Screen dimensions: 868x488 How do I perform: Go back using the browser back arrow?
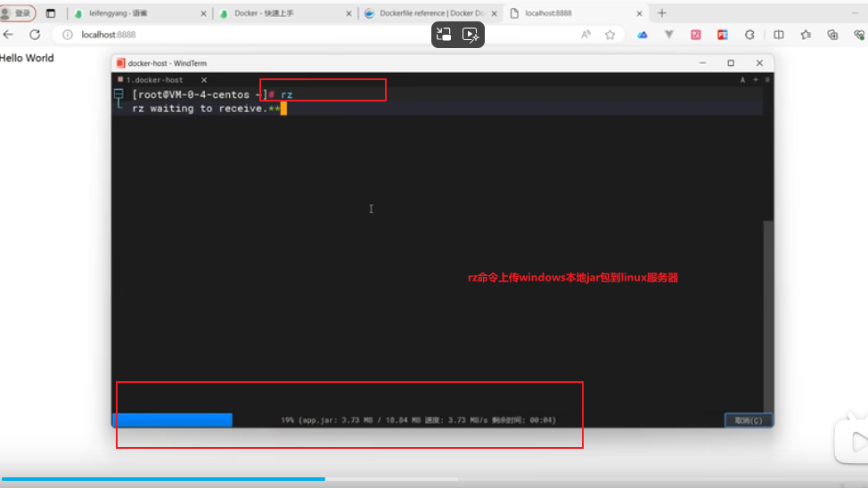pos(8,35)
